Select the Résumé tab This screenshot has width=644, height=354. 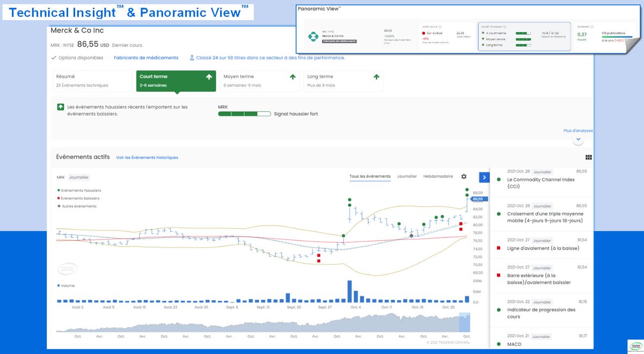92,80
